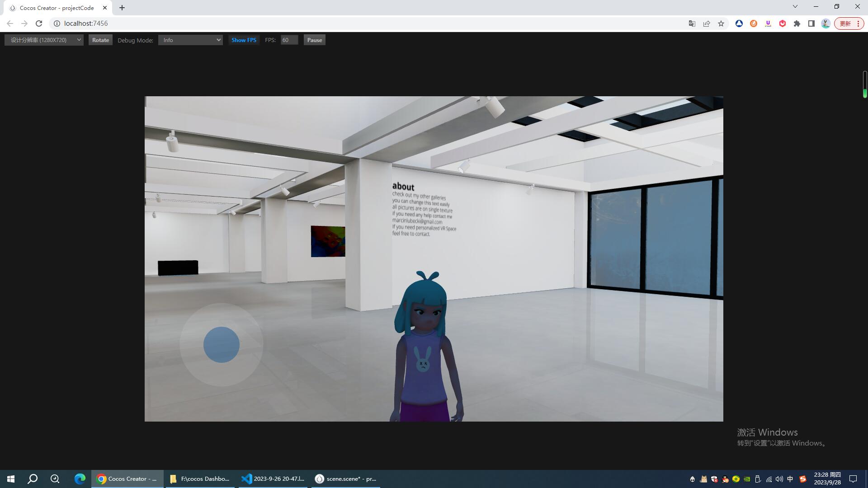Click the share page icon
This screenshot has width=868, height=488.
(x=707, y=23)
